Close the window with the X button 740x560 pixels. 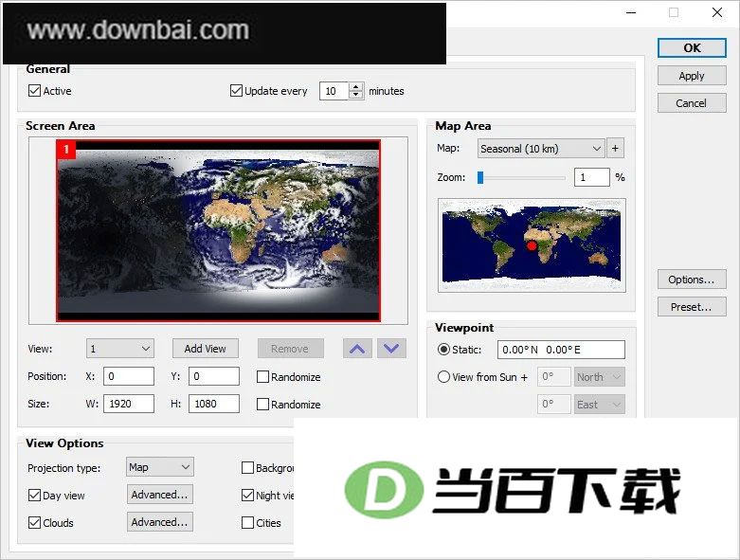(x=717, y=12)
